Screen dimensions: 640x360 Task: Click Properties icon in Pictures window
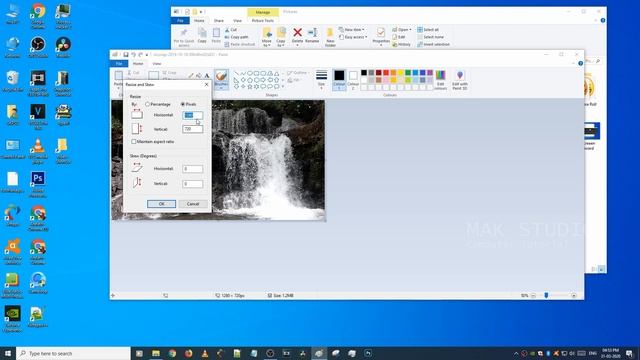pyautogui.click(x=381, y=33)
